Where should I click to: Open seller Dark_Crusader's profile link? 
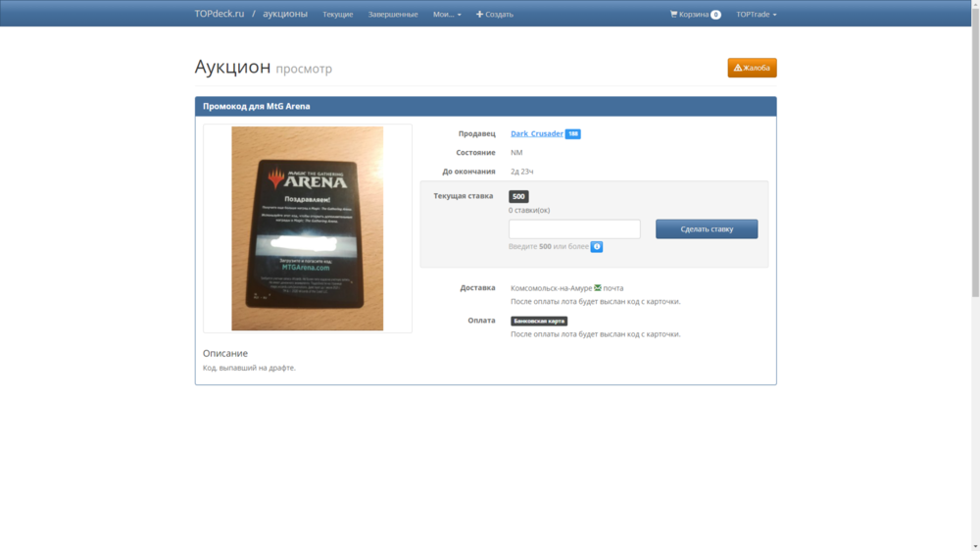536,133
